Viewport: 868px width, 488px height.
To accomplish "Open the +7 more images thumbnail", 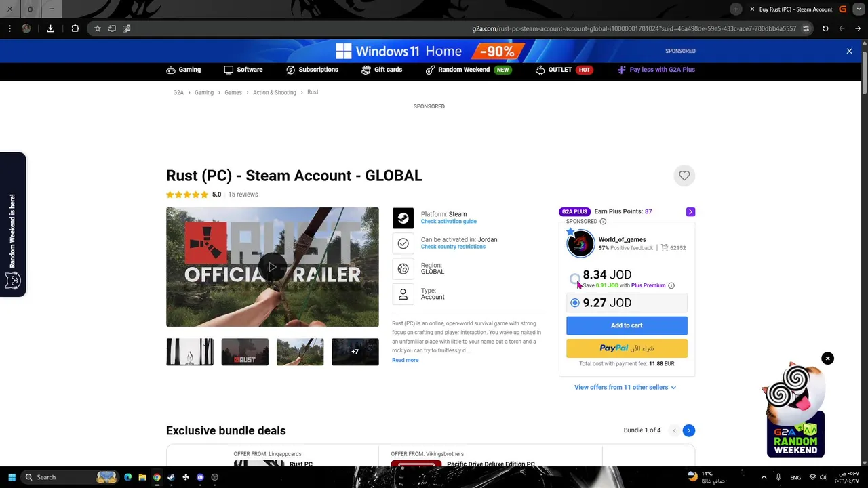I will coord(355,352).
